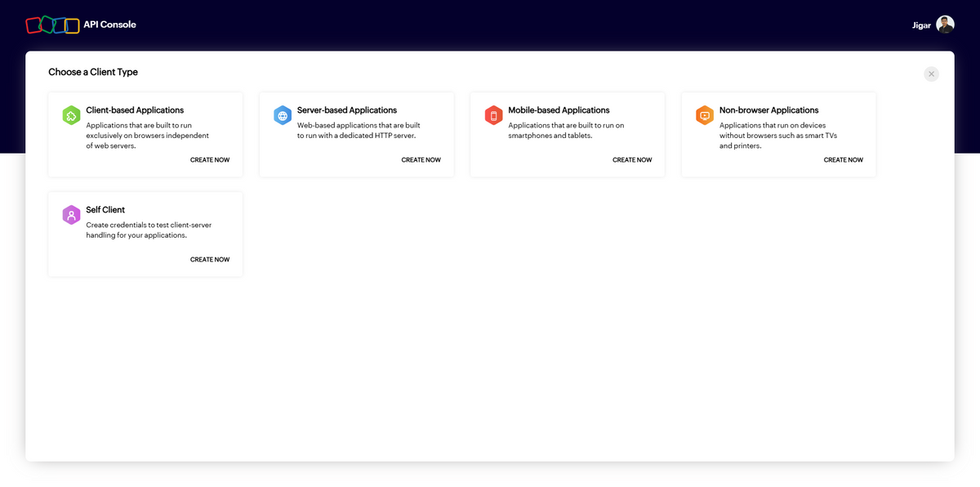The image size is (980, 487).
Task: Click the purple Self Client person icon
Action: pyautogui.click(x=71, y=216)
